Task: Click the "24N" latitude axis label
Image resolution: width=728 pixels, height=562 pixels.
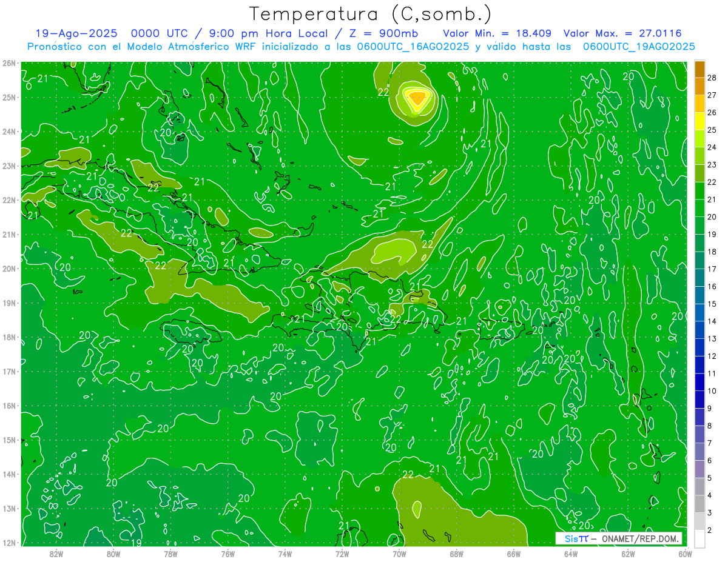Action: pyautogui.click(x=8, y=132)
